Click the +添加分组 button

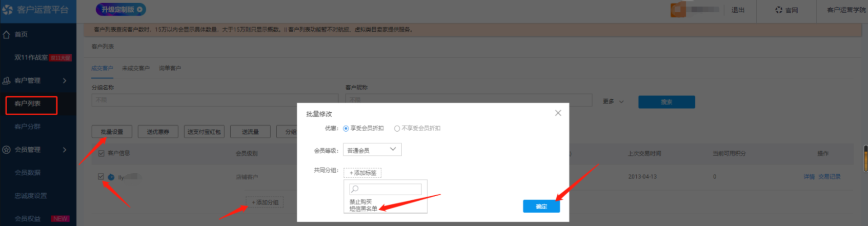coord(265,202)
